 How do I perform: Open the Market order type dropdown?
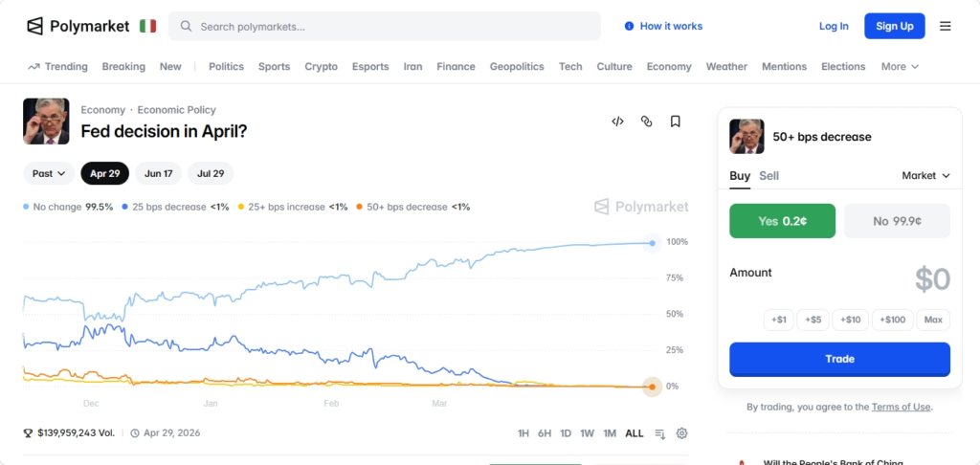point(925,176)
